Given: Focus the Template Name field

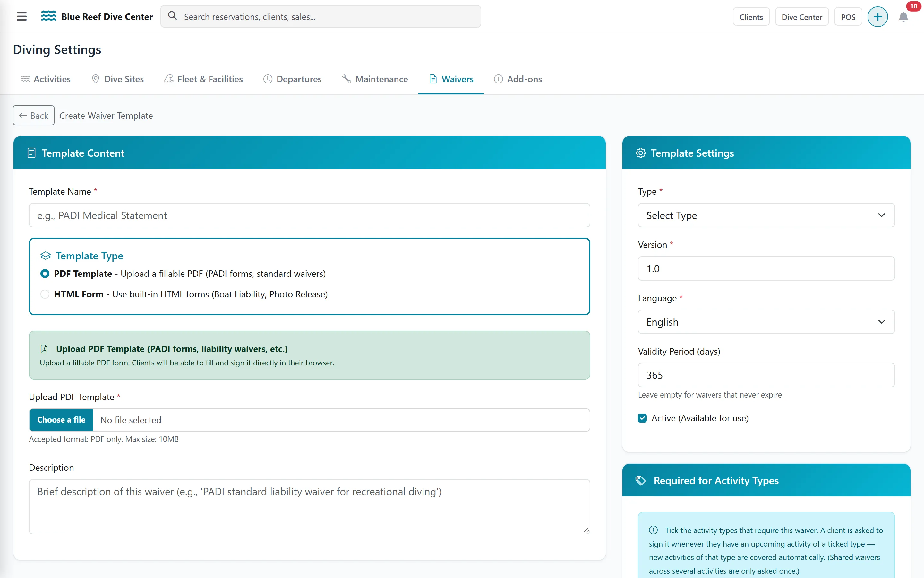Looking at the screenshot, I should point(309,215).
